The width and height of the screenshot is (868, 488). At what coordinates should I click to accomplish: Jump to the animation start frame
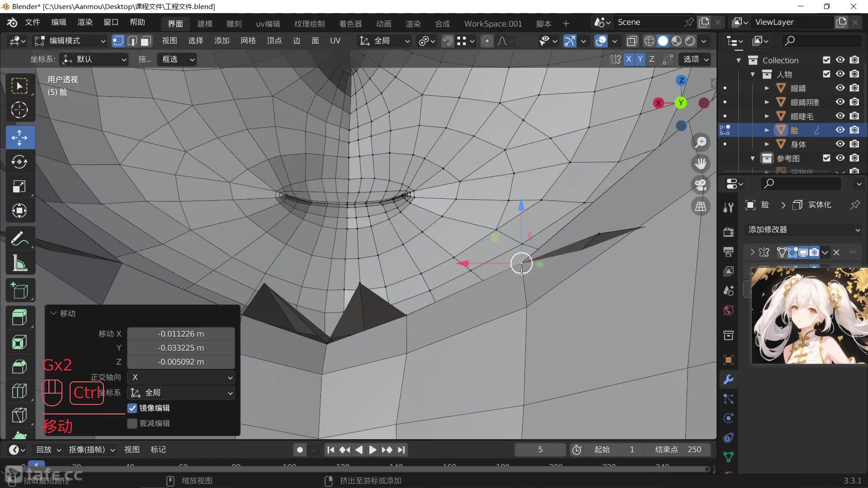pyautogui.click(x=330, y=450)
